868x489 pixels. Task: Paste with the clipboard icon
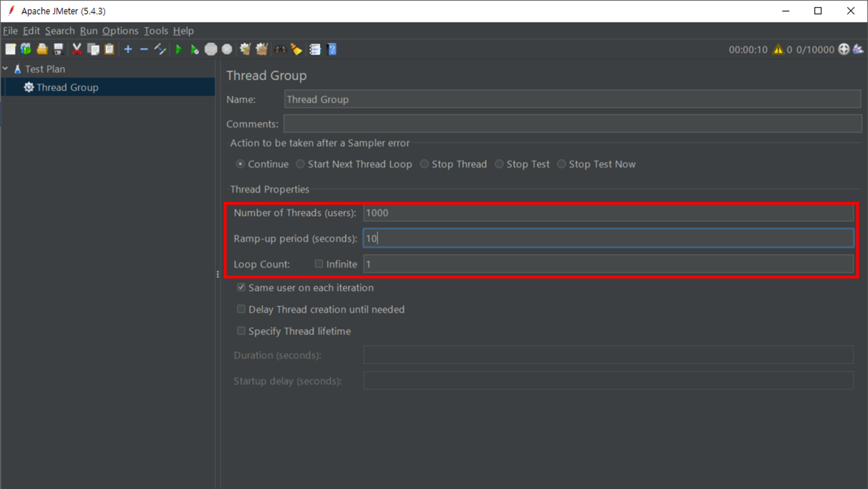[x=109, y=49]
